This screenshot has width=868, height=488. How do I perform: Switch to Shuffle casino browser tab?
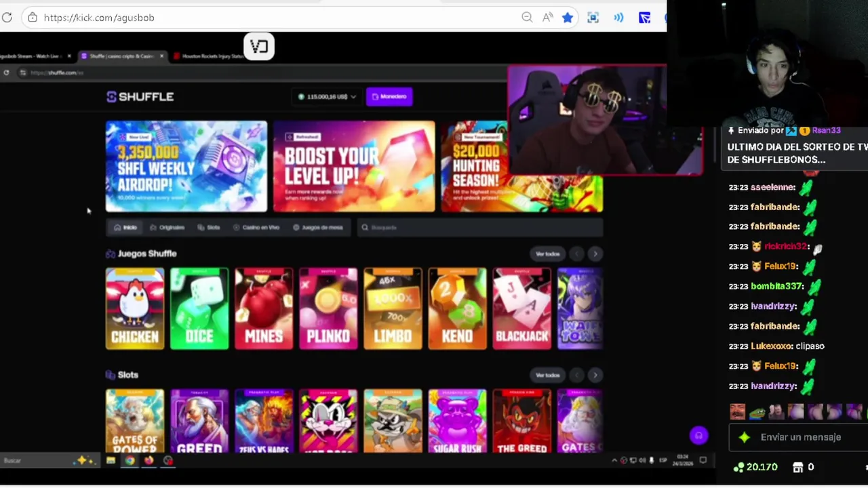pos(122,56)
